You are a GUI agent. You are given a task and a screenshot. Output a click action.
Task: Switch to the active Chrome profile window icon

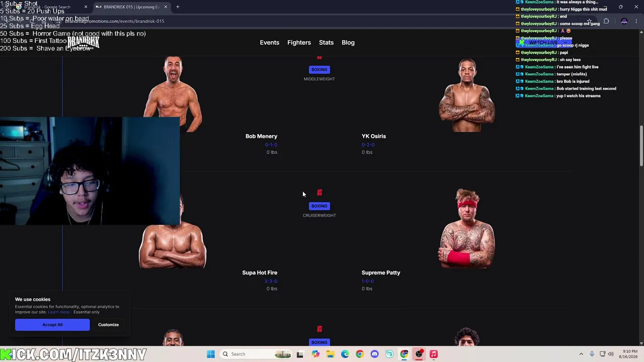(404, 354)
